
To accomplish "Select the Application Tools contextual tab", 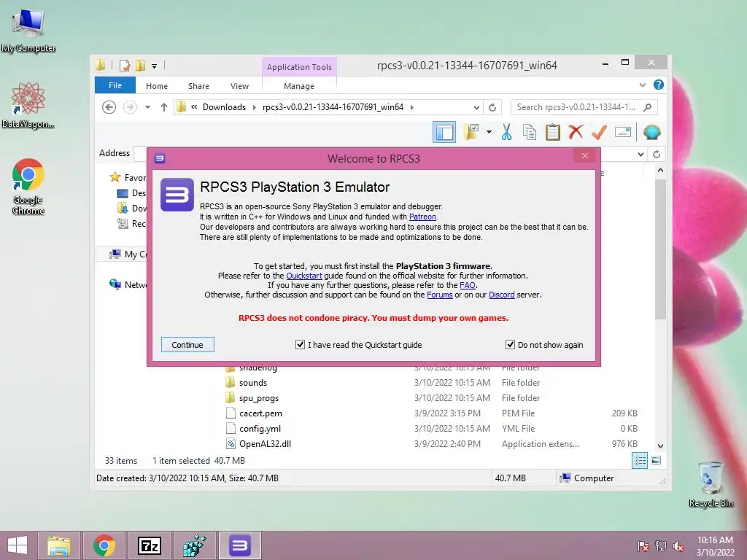I will point(299,67).
